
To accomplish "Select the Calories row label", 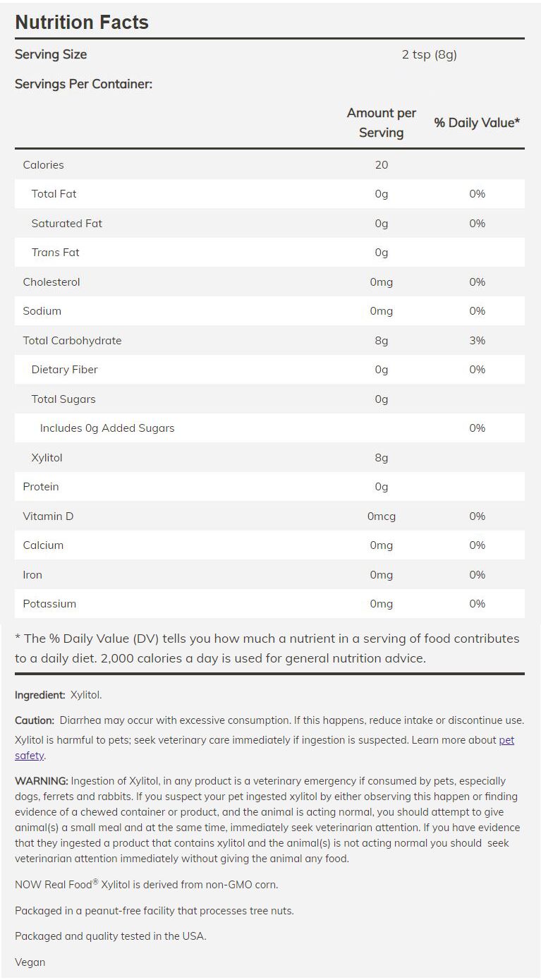I will [x=43, y=164].
